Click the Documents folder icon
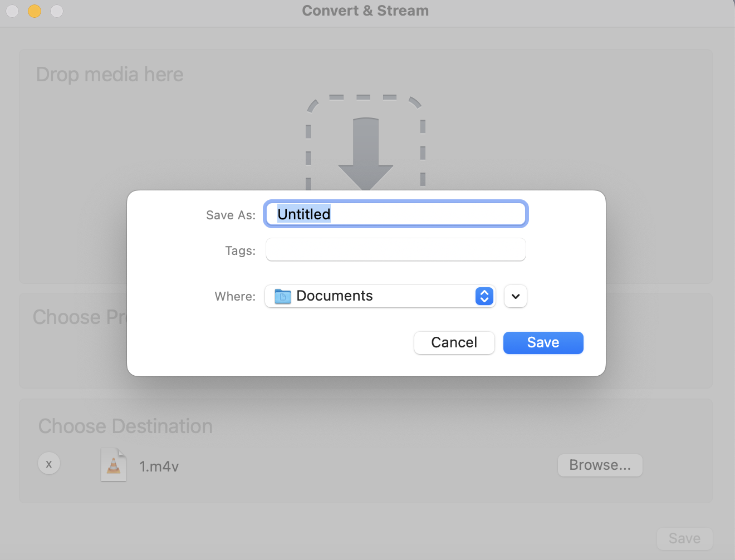Viewport: 735px width, 560px height. (283, 296)
